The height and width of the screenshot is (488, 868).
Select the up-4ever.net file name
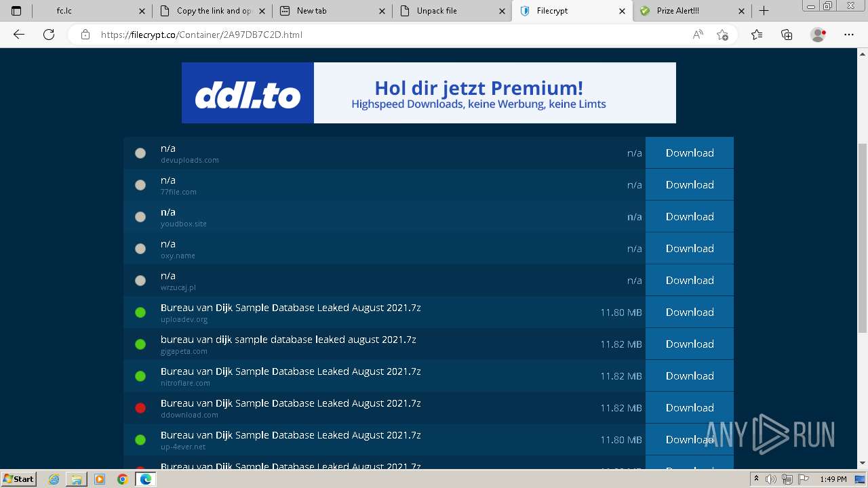pyautogui.click(x=291, y=435)
